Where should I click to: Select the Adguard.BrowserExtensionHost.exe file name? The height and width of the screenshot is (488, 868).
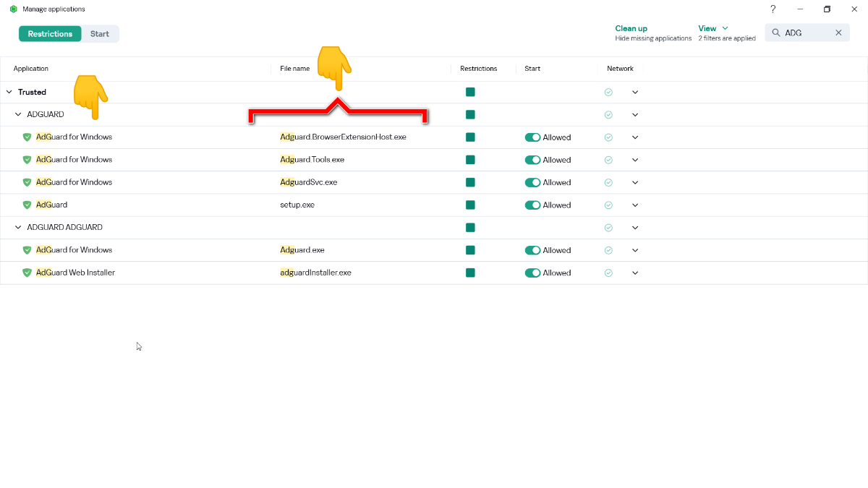point(343,137)
